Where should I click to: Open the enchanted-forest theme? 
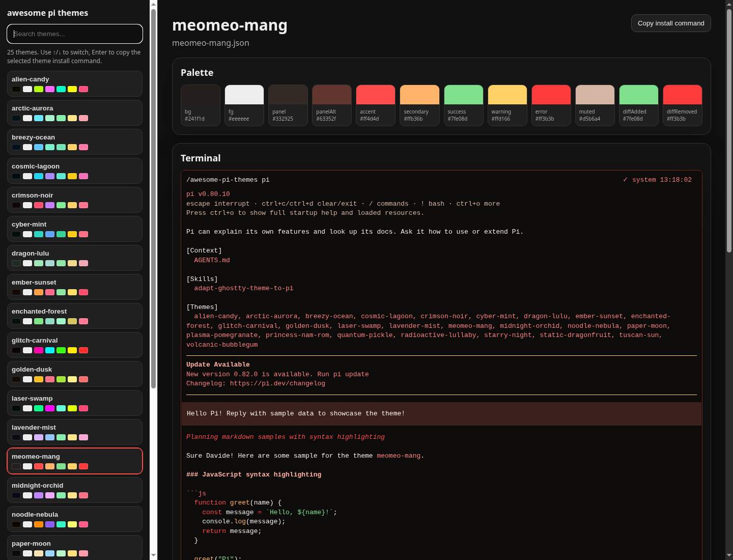click(x=75, y=316)
